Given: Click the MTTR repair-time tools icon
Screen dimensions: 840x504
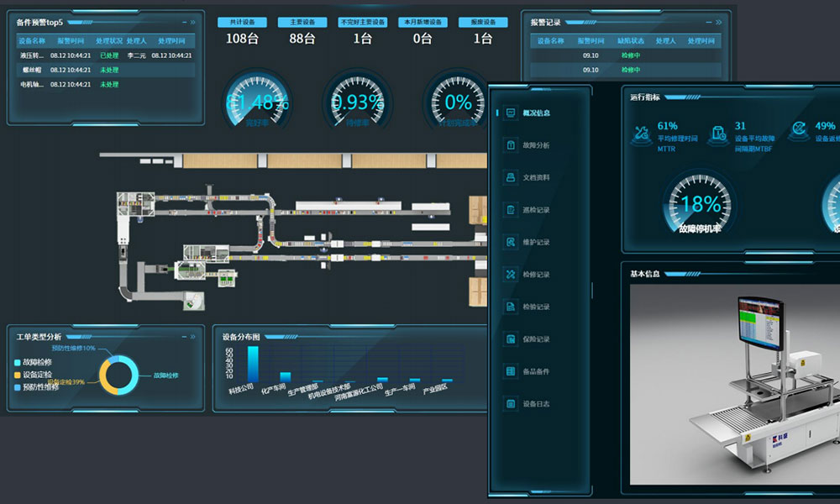Looking at the screenshot, I should 641,135.
